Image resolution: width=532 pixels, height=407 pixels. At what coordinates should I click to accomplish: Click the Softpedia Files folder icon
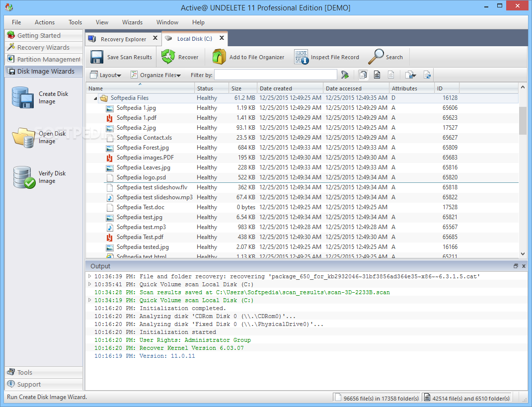click(104, 98)
